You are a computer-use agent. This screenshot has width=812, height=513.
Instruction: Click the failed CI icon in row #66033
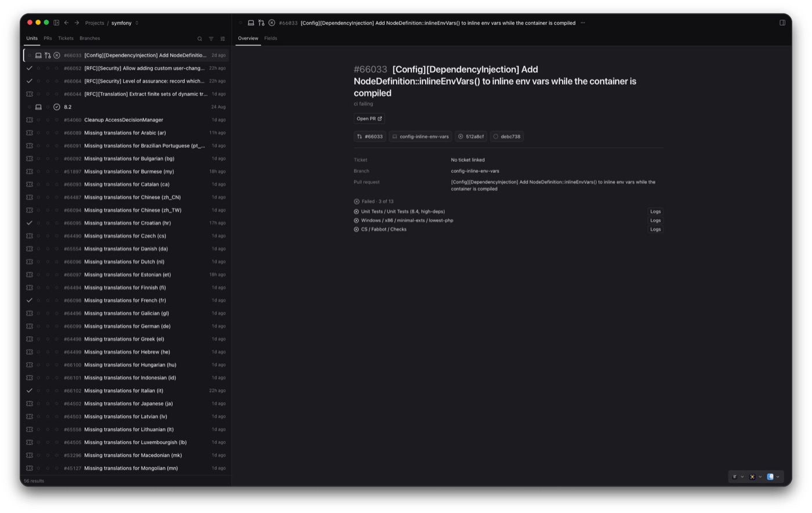point(57,56)
